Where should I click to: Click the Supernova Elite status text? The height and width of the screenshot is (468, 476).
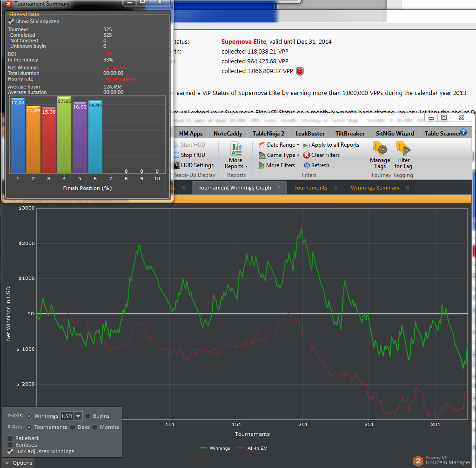tap(244, 41)
